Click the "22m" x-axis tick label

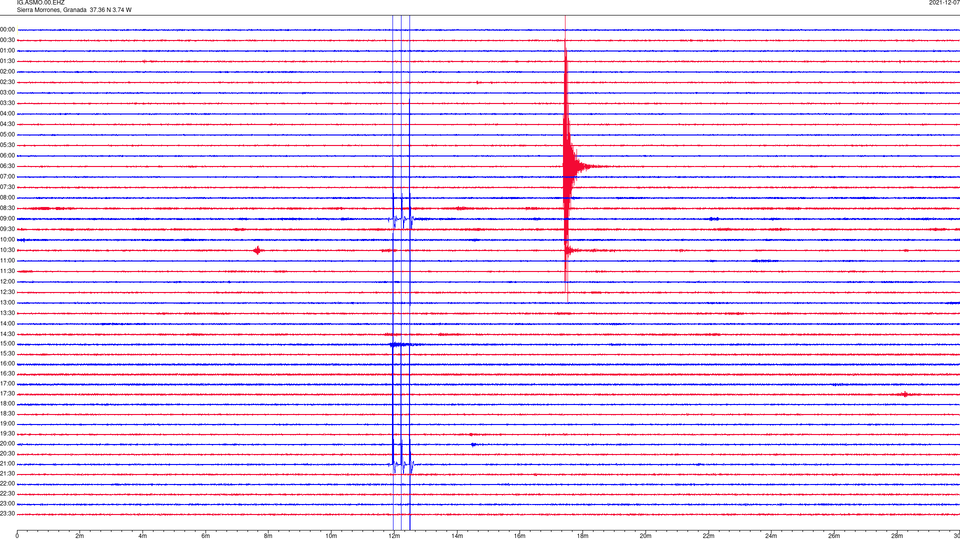[708, 536]
